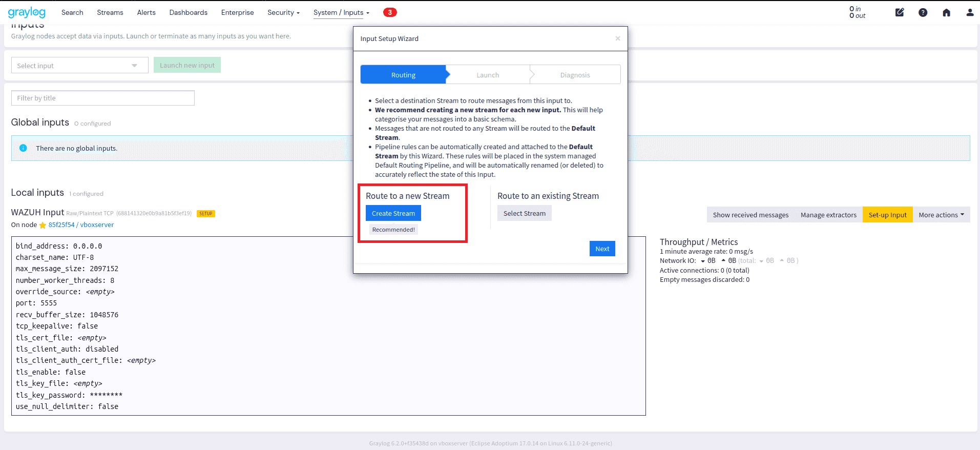This screenshot has height=450, width=980.
Task: Click the Set-up Input button
Action: pyautogui.click(x=888, y=215)
